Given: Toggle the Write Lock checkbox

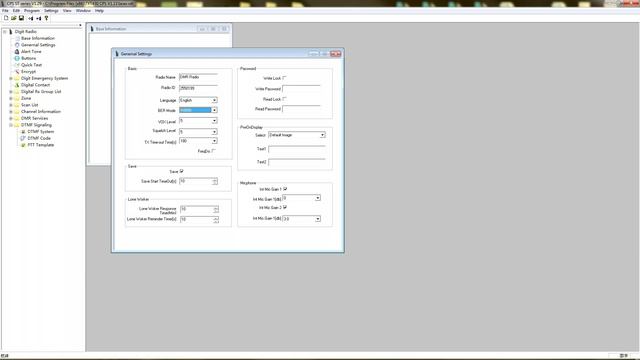Looking at the screenshot, I should coord(284,78).
